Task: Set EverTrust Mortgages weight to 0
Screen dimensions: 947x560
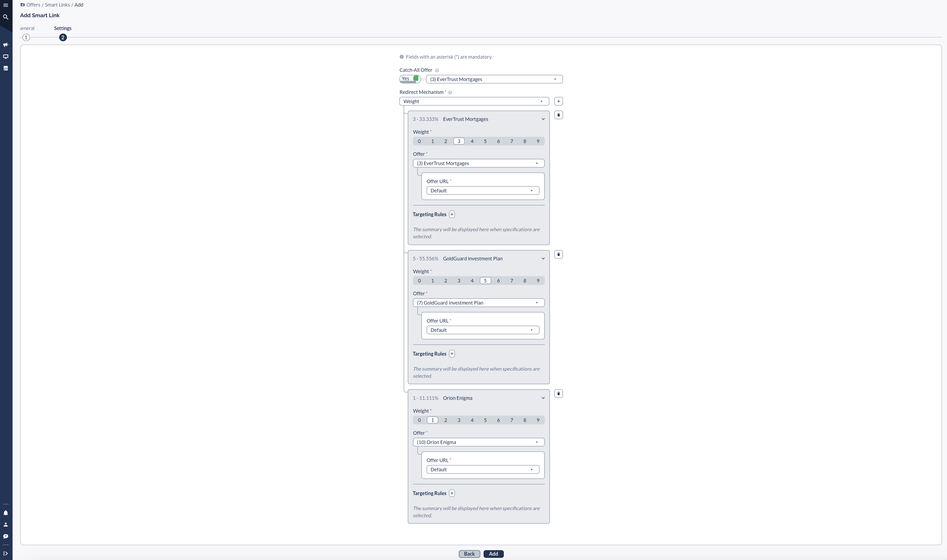Action: point(419,141)
